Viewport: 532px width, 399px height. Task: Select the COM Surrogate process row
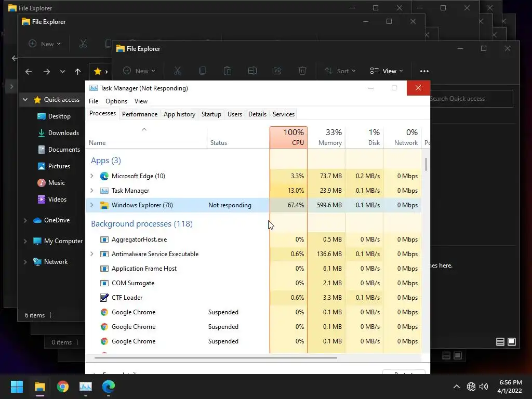pos(254,283)
